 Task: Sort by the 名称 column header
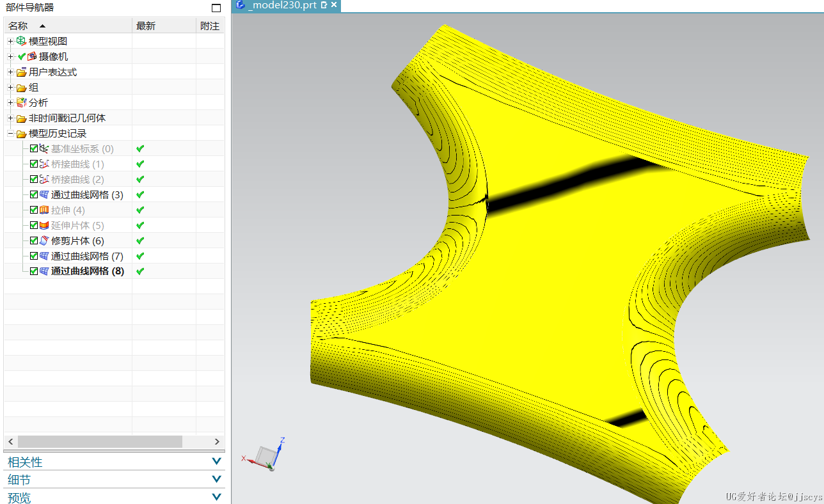click(x=68, y=26)
